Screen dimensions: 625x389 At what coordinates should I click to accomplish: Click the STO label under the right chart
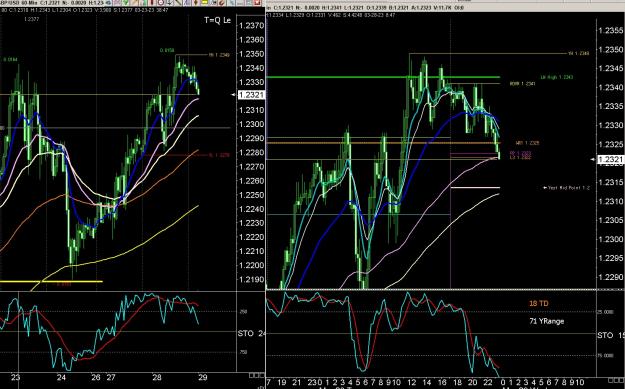[x=605, y=336]
